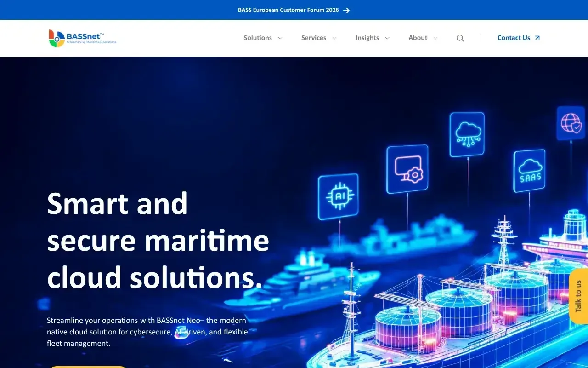Click the Smart and secure maritime headline
The image size is (588, 368).
pyautogui.click(x=158, y=241)
